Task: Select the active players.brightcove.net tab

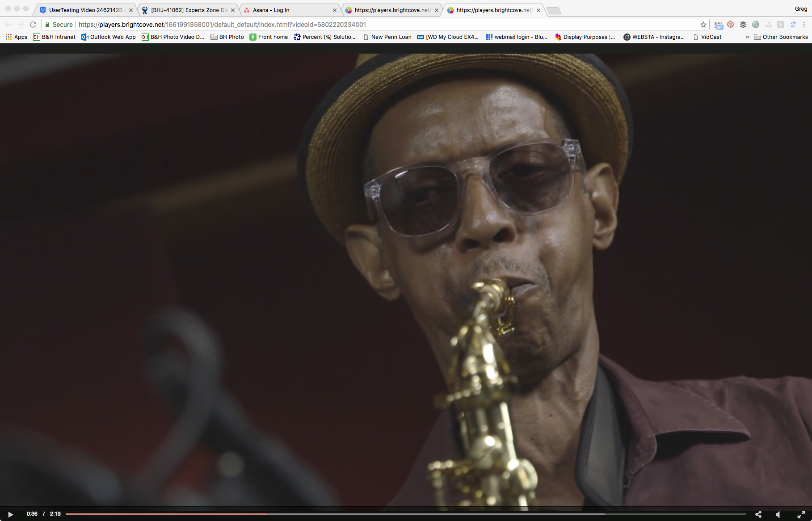Action: pos(493,10)
